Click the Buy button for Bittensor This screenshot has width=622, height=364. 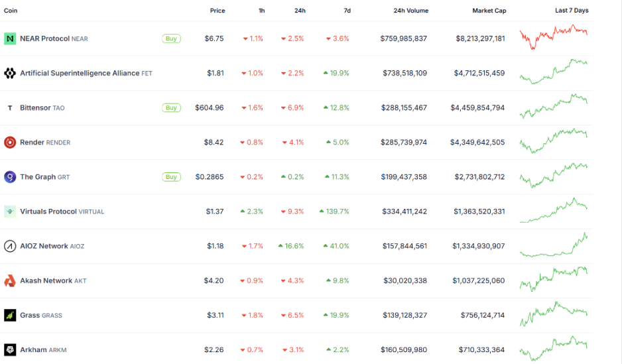(171, 108)
